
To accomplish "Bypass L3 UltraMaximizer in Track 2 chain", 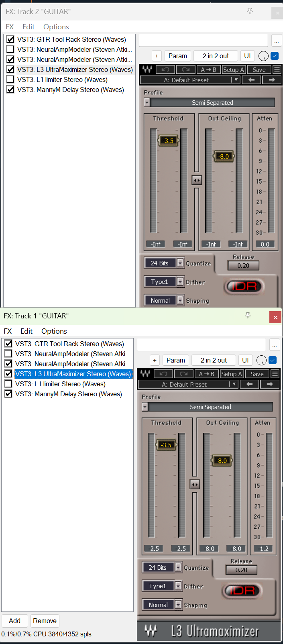I will click(x=10, y=69).
